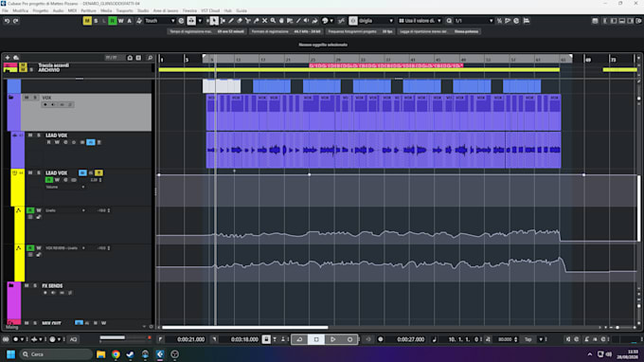644x362 pixels.
Task: Open the MIDI menu
Action: [72, 10]
